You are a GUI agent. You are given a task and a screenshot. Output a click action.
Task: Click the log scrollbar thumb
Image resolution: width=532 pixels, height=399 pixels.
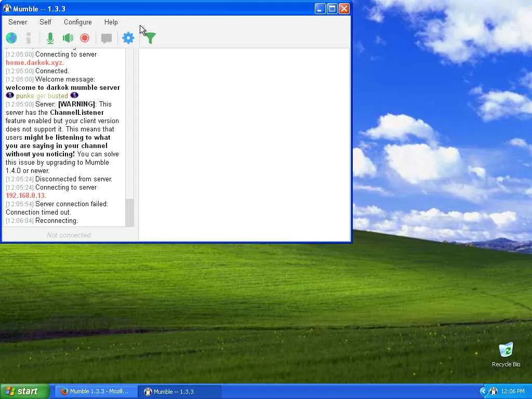[129, 212]
